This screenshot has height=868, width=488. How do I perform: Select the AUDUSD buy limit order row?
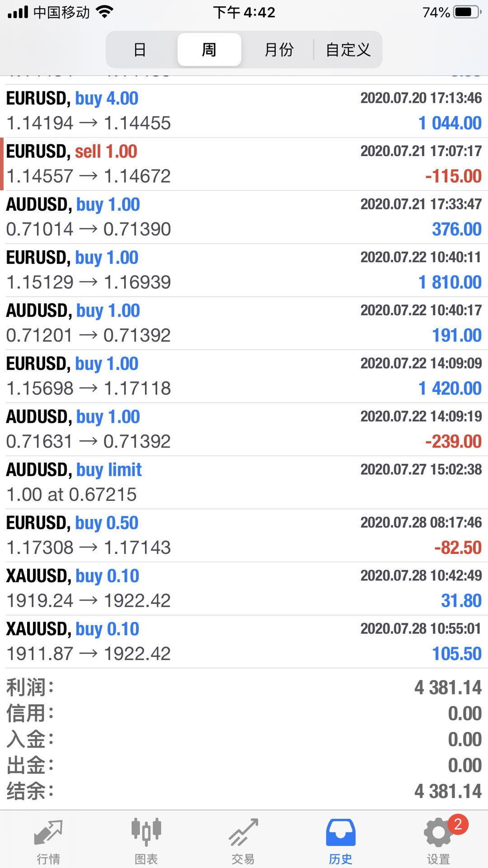[244, 482]
